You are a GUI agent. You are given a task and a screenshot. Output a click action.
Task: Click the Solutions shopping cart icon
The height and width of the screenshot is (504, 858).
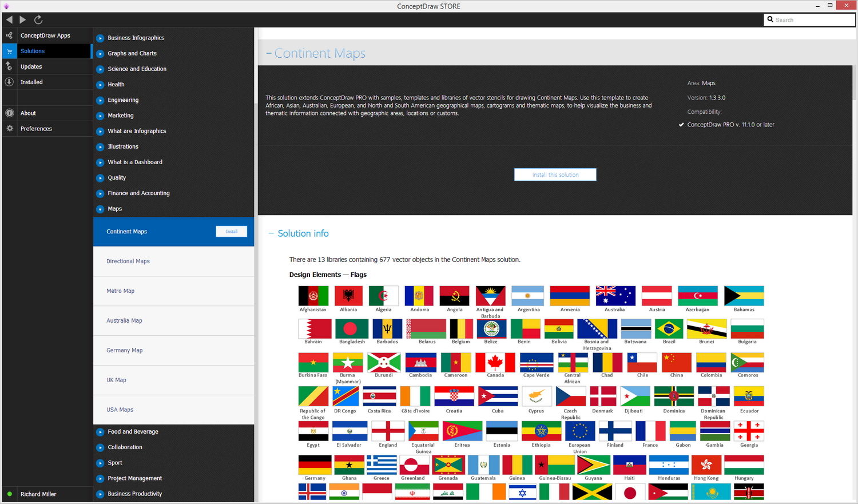9,51
